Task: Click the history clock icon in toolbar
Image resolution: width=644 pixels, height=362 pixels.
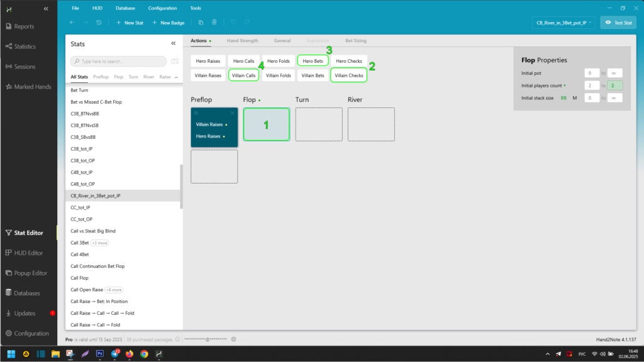Action: (99, 23)
